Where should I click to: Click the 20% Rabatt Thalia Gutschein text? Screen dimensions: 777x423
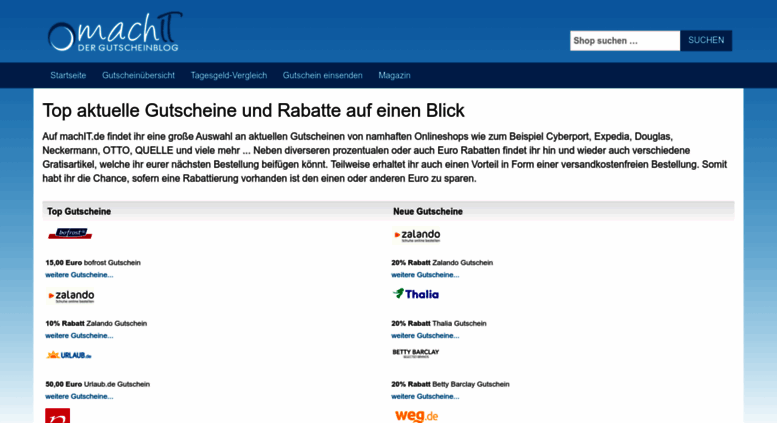[x=439, y=323]
